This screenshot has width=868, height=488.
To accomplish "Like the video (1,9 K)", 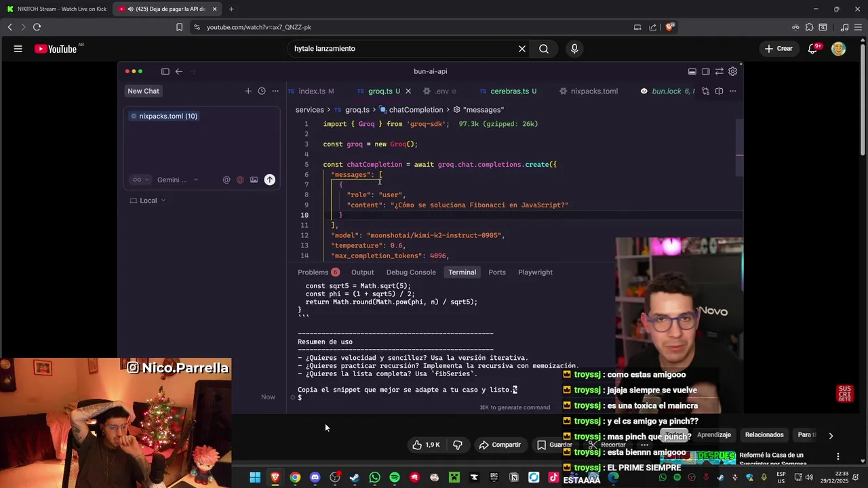I will (426, 445).
